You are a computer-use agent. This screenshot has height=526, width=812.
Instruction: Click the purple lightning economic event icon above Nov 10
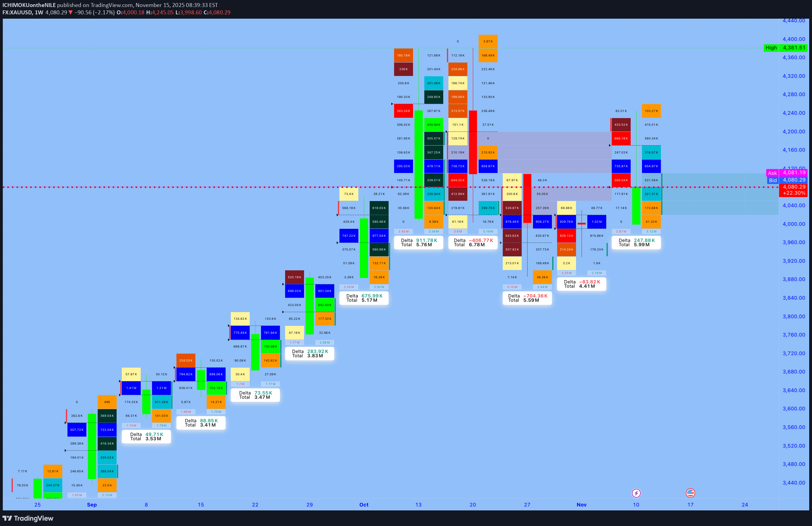click(x=636, y=493)
